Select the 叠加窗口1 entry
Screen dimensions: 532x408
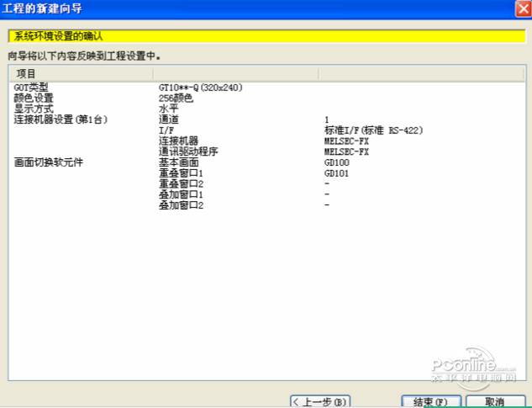(x=181, y=194)
